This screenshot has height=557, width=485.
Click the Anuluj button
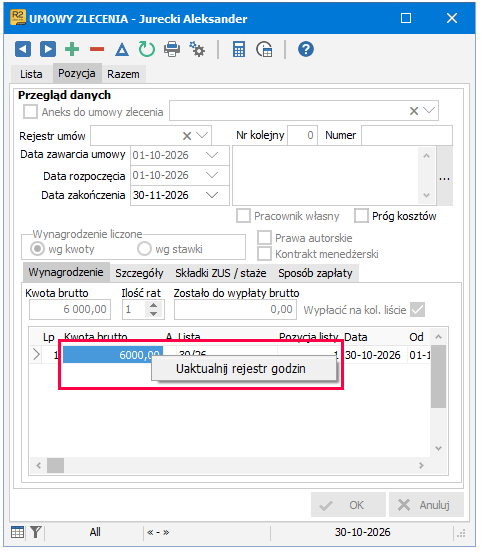click(426, 505)
